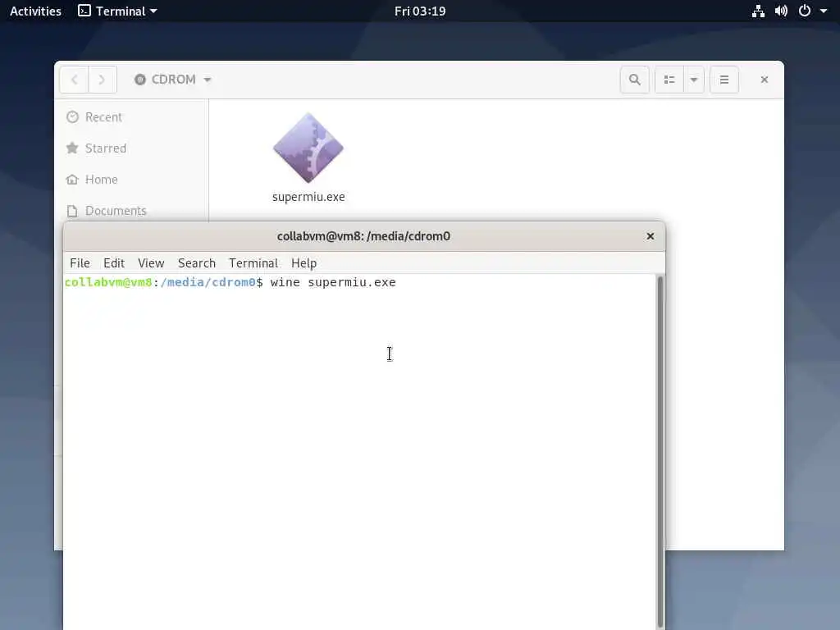This screenshot has width=840, height=630.
Task: Go back in Files navigation
Action: point(74,80)
